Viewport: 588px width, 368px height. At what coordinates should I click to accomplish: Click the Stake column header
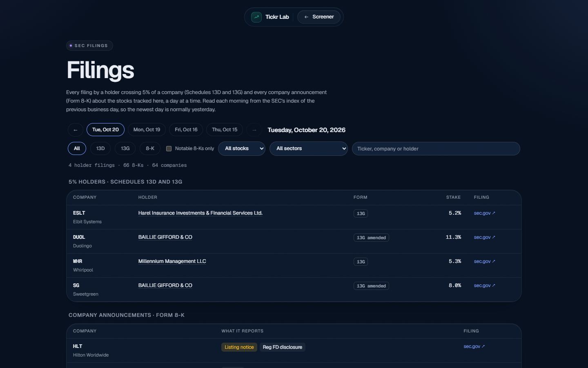click(453, 197)
